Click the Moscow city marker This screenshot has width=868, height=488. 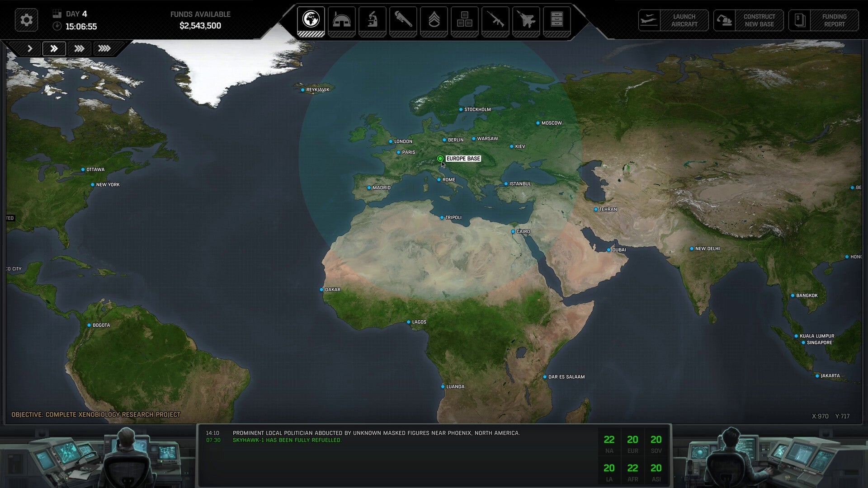[x=538, y=122]
